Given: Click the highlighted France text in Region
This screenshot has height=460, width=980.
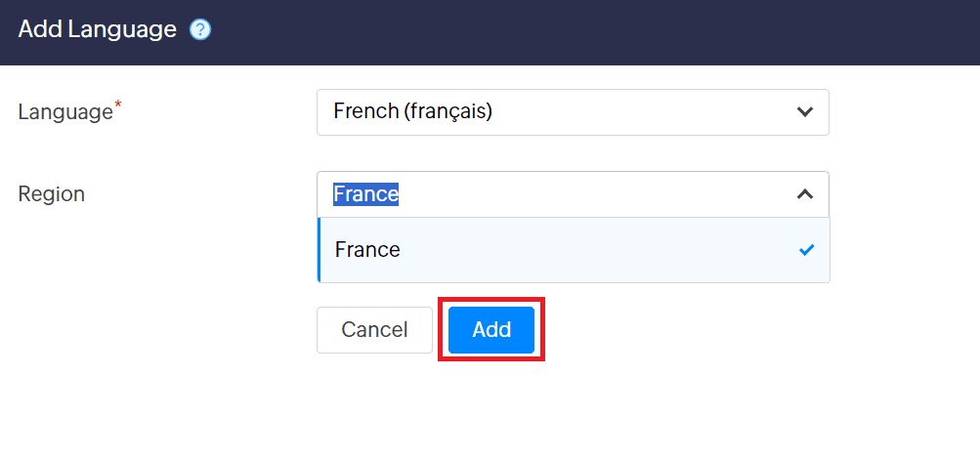Looking at the screenshot, I should (366, 194).
